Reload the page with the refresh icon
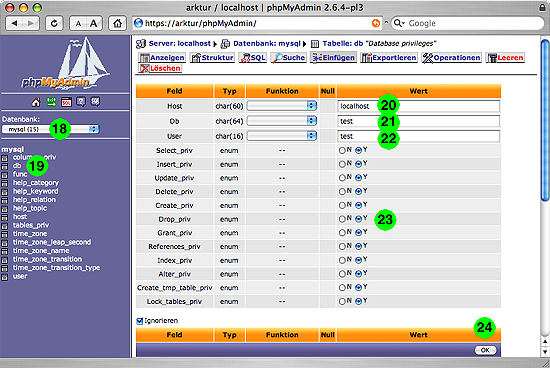This screenshot has height=368, width=550. (54, 23)
